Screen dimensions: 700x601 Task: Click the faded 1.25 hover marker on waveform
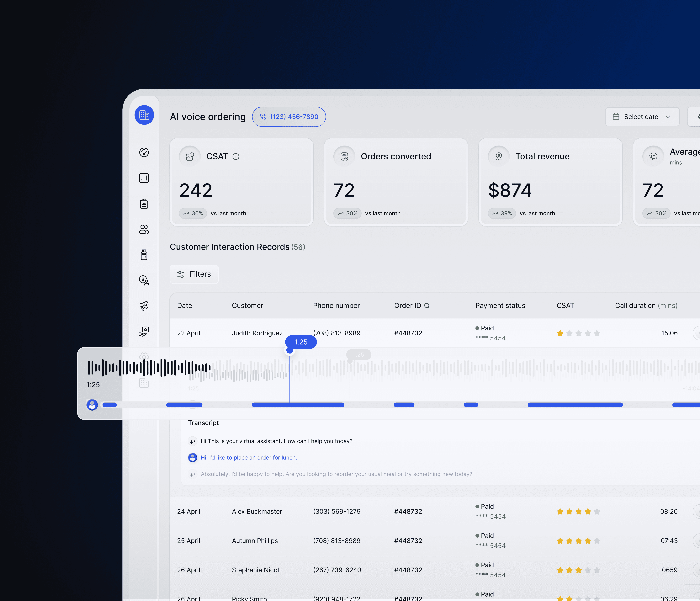[359, 355]
